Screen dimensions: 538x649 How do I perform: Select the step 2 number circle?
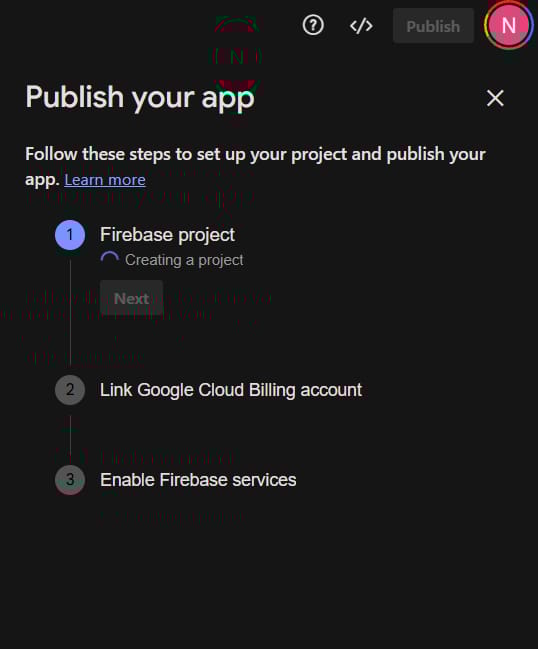tap(70, 390)
